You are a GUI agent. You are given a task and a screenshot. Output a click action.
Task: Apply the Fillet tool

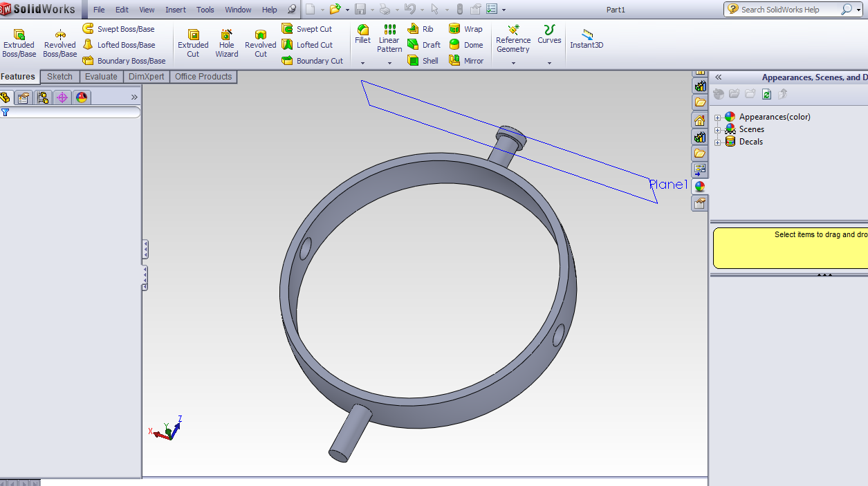(362, 35)
